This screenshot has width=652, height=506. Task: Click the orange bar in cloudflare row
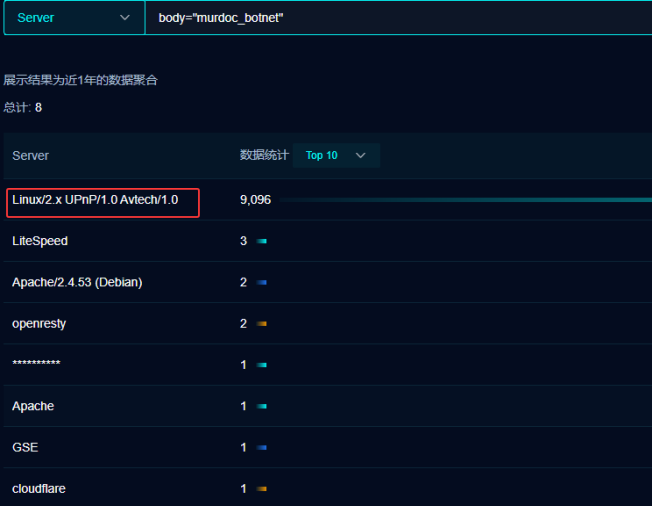pos(262,488)
